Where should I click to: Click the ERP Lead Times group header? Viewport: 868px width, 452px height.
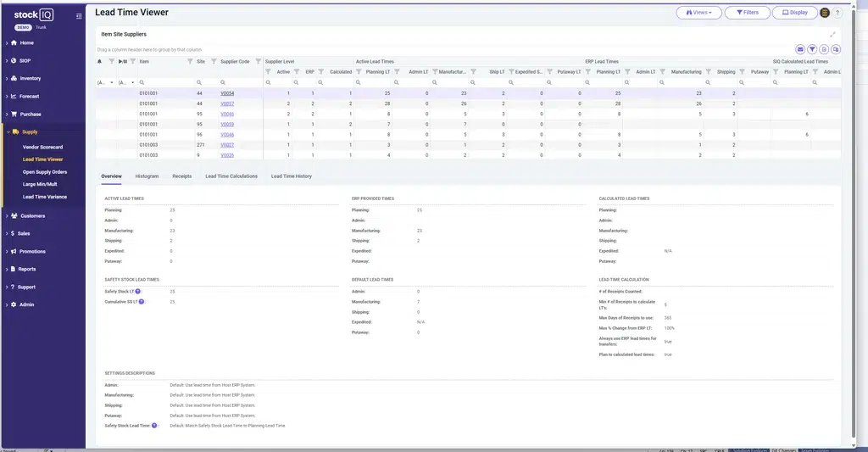[x=602, y=62]
